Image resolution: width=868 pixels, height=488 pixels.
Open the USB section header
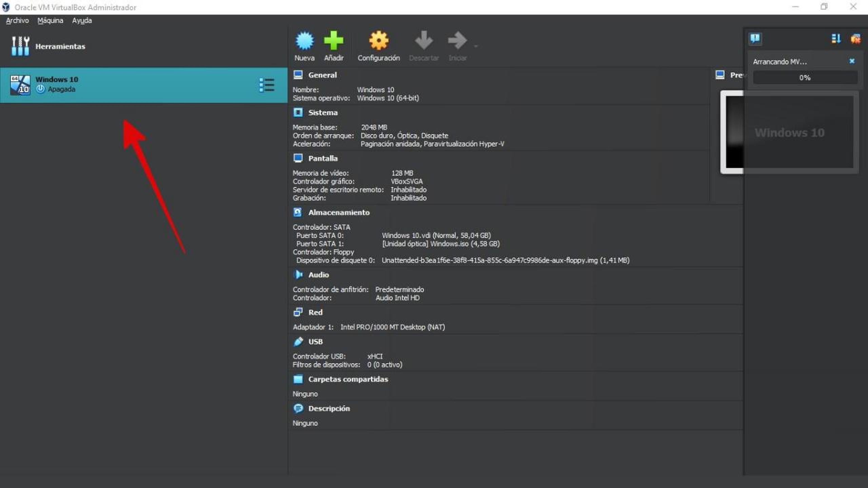315,342
